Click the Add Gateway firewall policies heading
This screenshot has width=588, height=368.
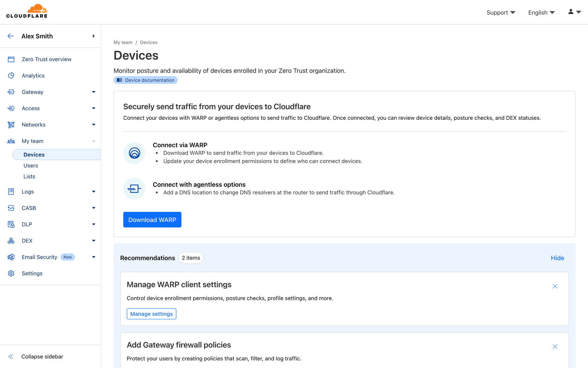click(x=179, y=345)
